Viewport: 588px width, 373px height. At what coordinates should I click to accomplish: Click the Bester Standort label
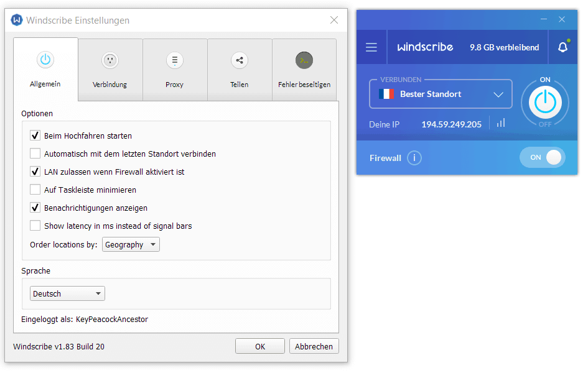pyautogui.click(x=431, y=94)
